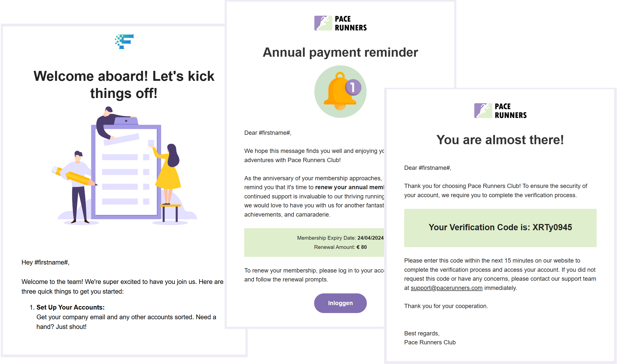Click the Pace Runners logo in verification email
This screenshot has height=364, width=625.
click(x=500, y=111)
